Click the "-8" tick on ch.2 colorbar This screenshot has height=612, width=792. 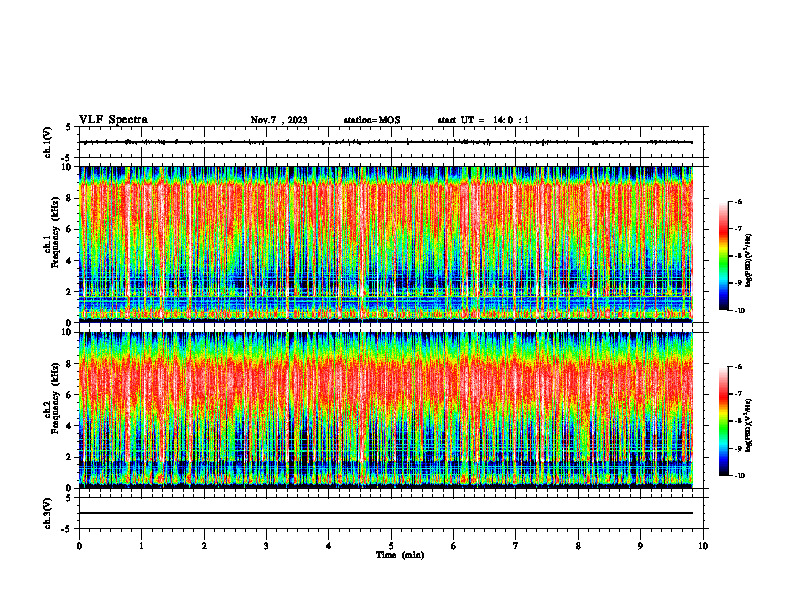click(x=738, y=421)
